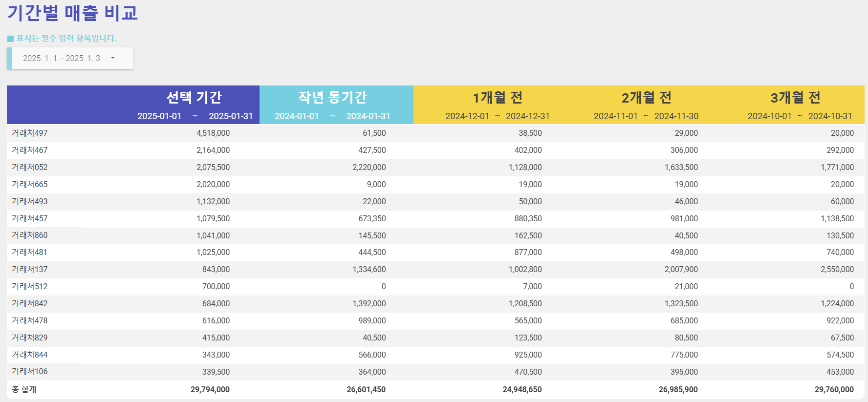Click value 685,000 for 거래처478
868x402 pixels.
[684, 321]
